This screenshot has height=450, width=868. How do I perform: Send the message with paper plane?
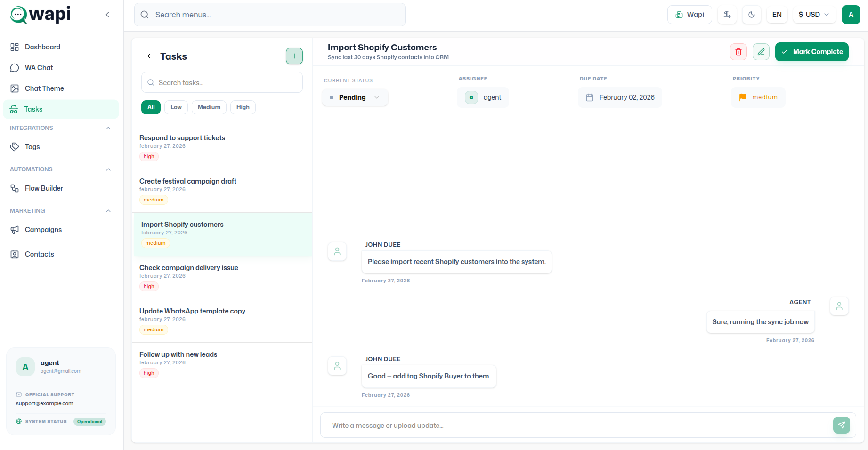[x=842, y=425]
